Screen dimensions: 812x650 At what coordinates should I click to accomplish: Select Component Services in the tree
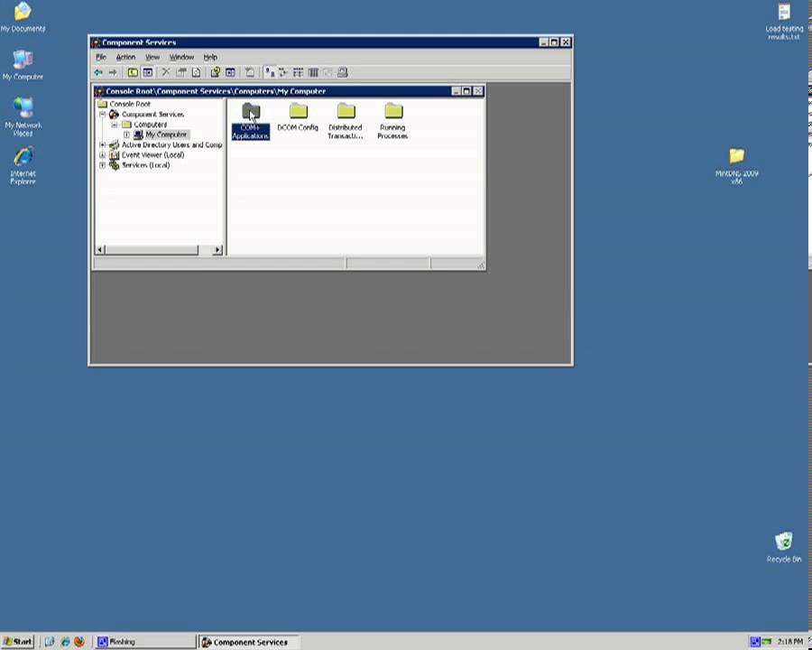(152, 114)
